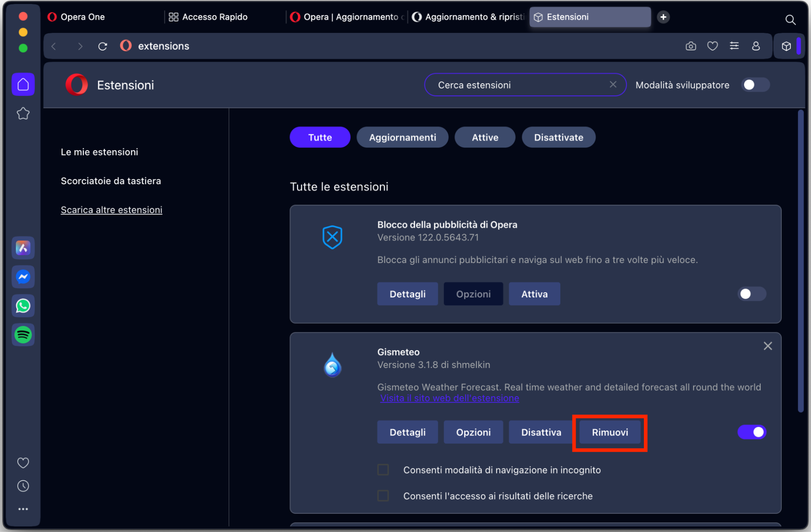Open tab search magnifier icon
This screenshot has width=811, height=532.
[790, 19]
